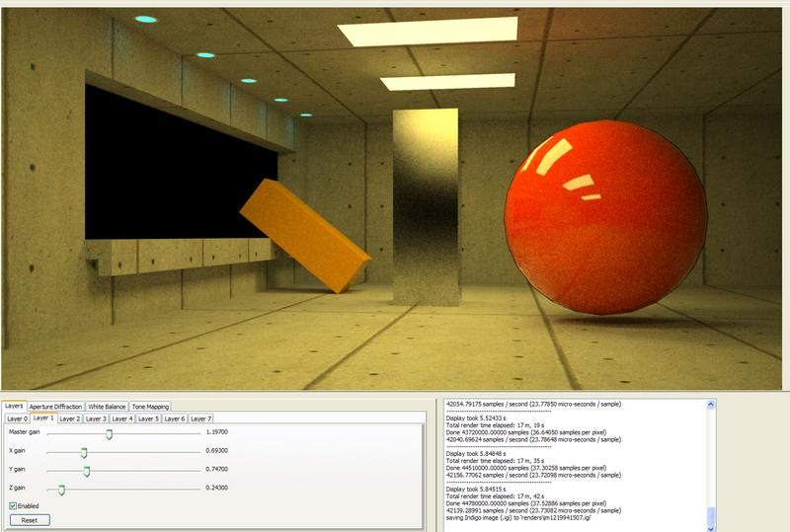Open the Layer 7 sub-tab
Image resolution: width=790 pixels, height=532 pixels.
coord(200,418)
